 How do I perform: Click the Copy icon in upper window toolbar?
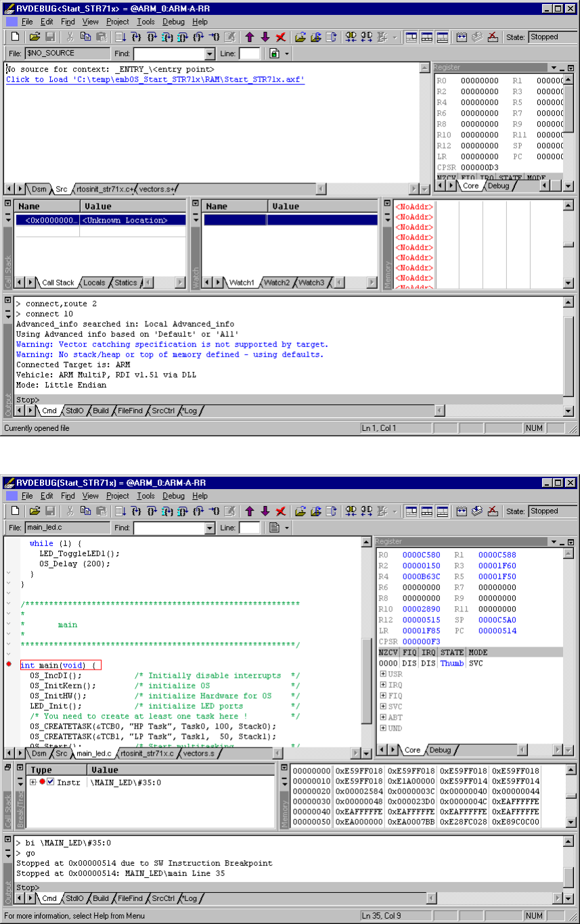[85, 37]
